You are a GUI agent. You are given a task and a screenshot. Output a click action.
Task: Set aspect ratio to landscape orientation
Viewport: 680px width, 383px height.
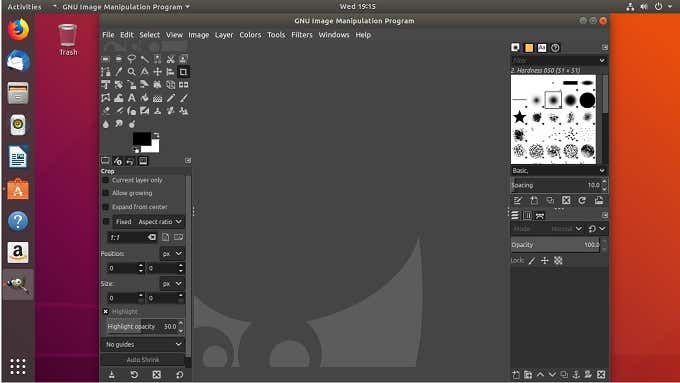[178, 237]
